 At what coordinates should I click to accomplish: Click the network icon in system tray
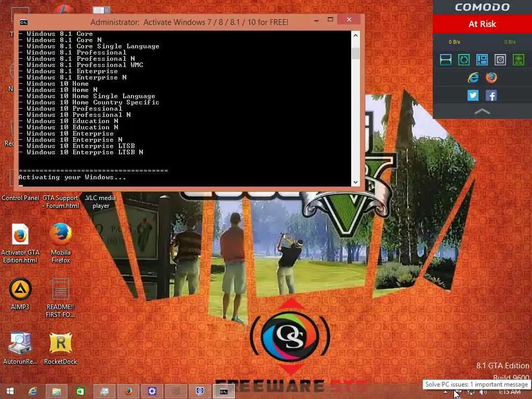471,393
